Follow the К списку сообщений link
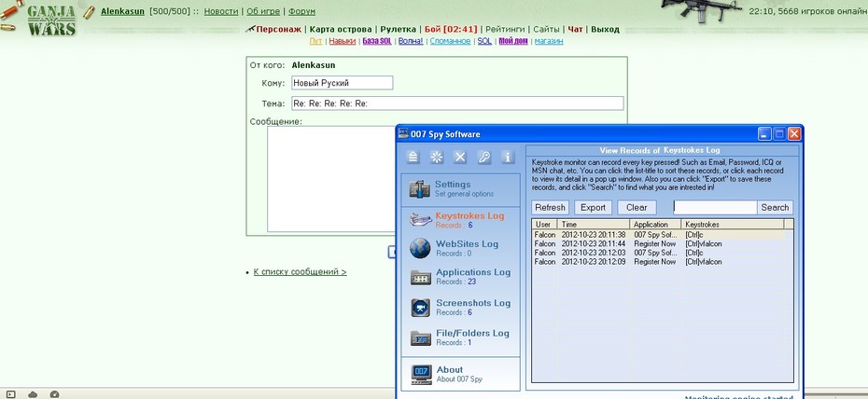Screen dimensions: 868x399 [x=300, y=271]
